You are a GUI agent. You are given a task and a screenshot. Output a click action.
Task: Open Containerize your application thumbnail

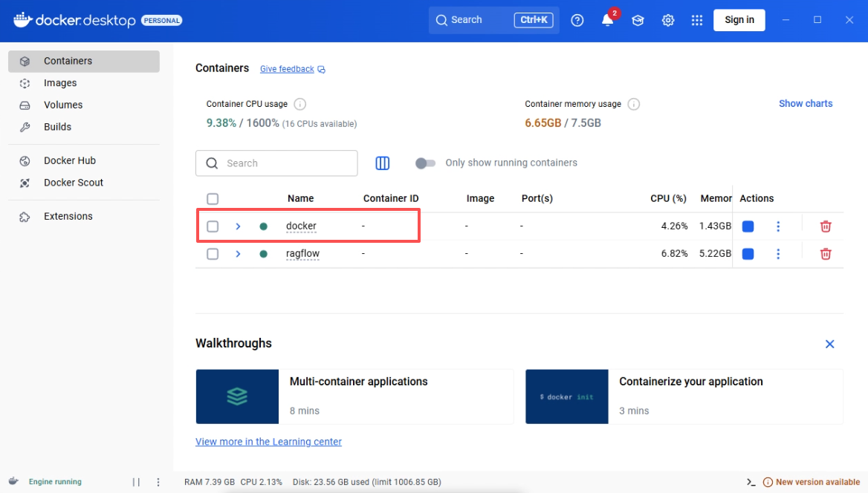(x=567, y=396)
